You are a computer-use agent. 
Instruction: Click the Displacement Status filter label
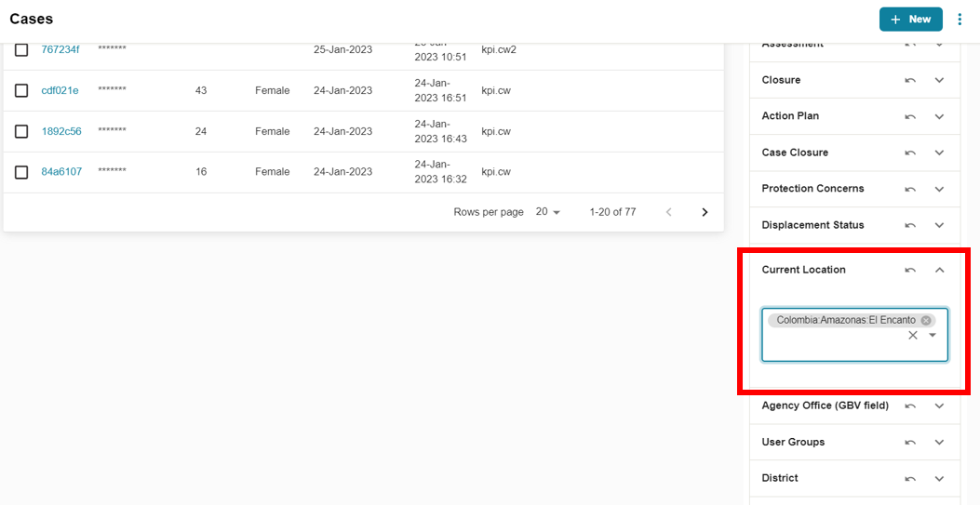point(813,225)
